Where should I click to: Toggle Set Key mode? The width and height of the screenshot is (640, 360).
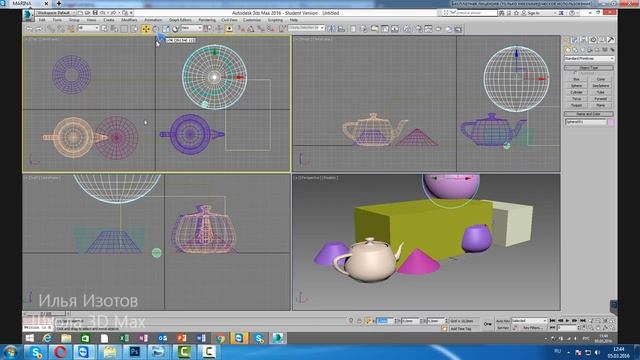502,328
